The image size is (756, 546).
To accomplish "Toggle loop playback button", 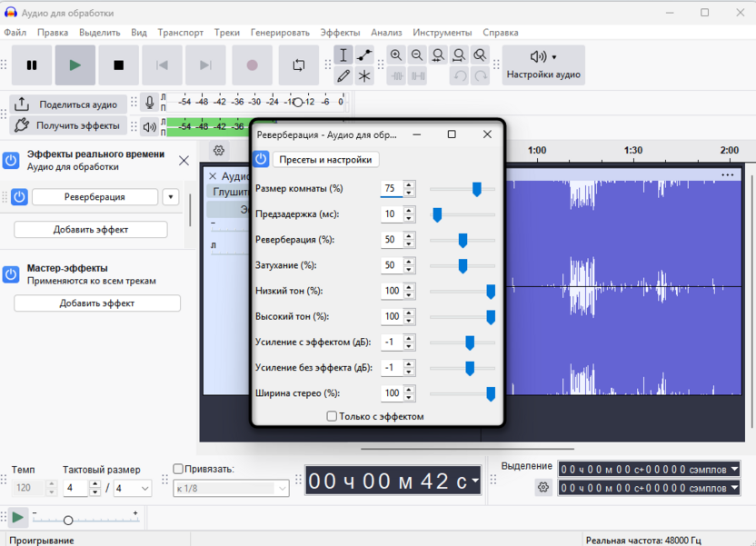I will (x=298, y=65).
